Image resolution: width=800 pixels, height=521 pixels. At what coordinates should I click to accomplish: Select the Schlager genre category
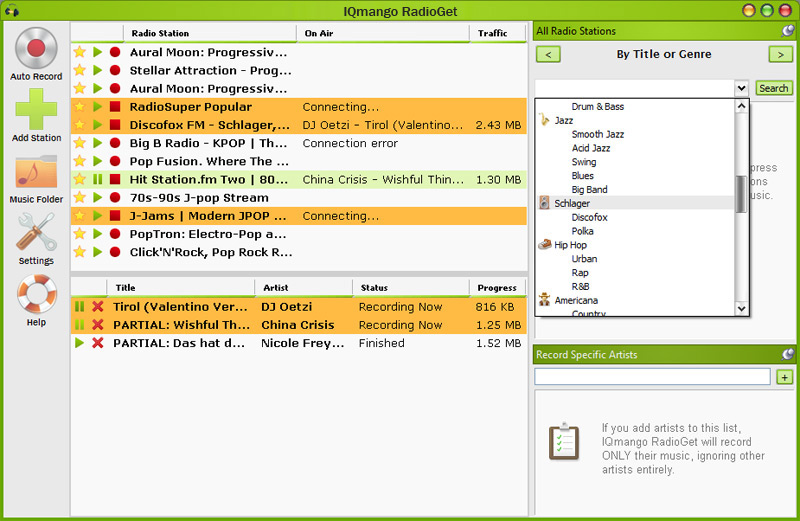point(572,203)
